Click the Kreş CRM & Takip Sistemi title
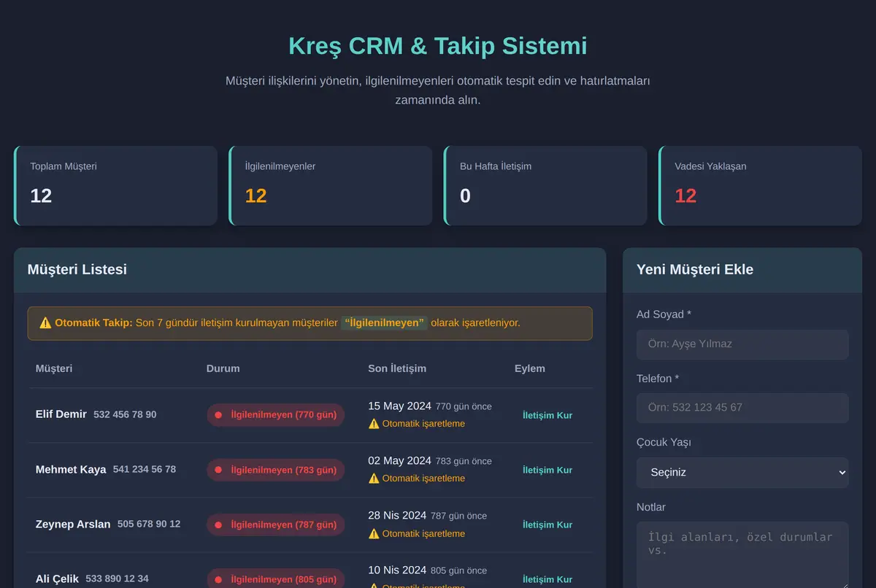The width and height of the screenshot is (876, 588). (438, 45)
